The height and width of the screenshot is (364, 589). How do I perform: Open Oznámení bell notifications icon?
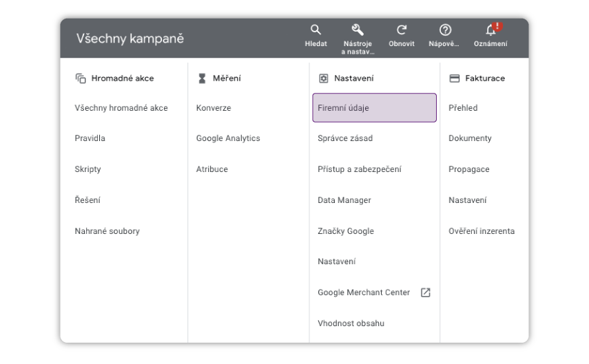[x=490, y=30]
